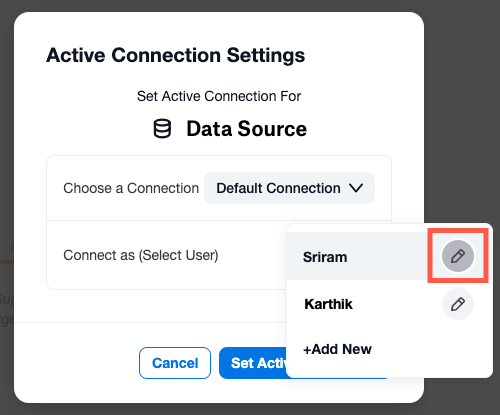Screen dimensions: 500x415
Task: Click the plus sign of Add New
Action: (307, 350)
